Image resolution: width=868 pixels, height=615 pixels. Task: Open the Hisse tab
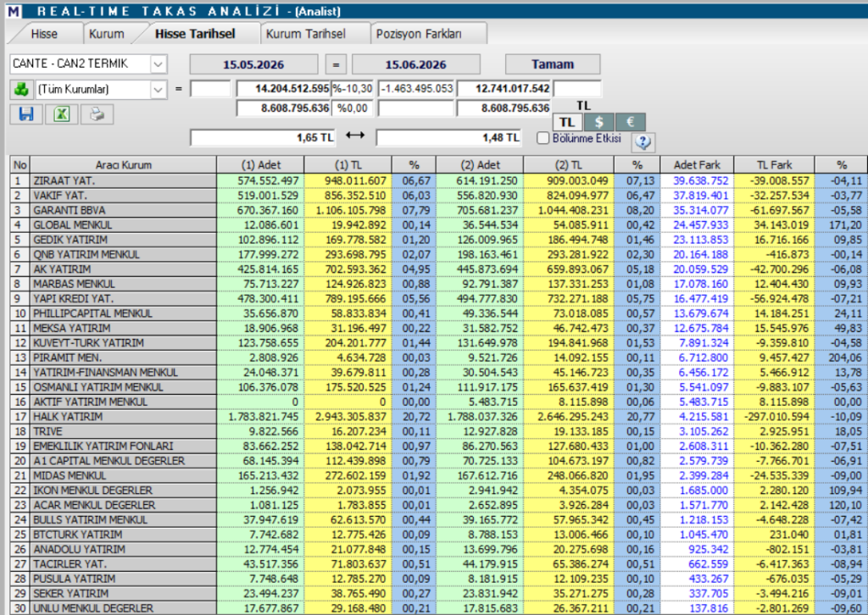point(44,34)
